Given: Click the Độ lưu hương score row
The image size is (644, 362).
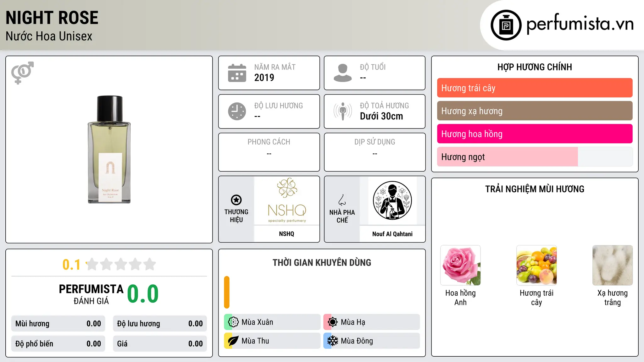Looking at the screenshot, I should 160,324.
